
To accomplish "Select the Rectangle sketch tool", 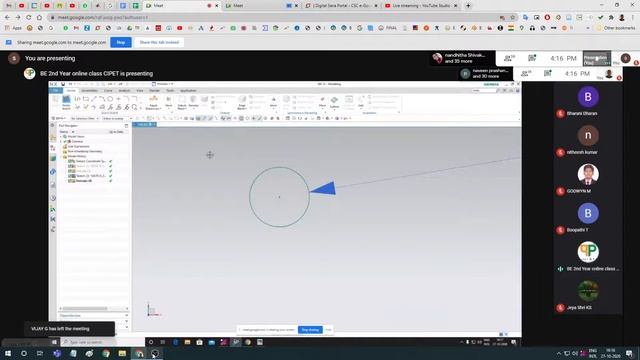I will tap(86, 99).
